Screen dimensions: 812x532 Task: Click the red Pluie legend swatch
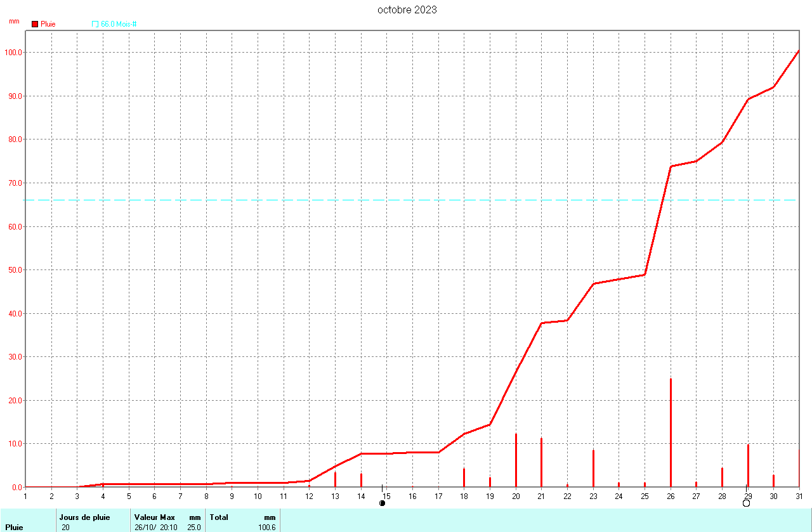[x=35, y=24]
